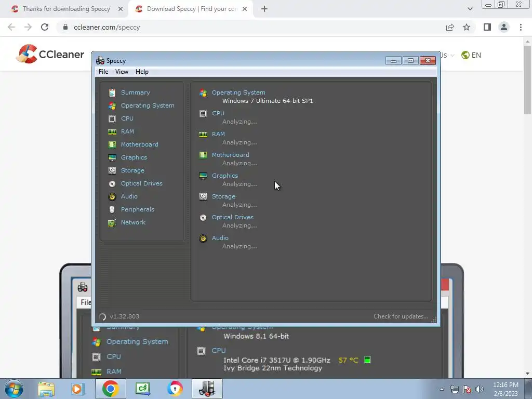This screenshot has width=532, height=399.
Task: Open Chrome from the taskbar
Action: [x=110, y=389]
